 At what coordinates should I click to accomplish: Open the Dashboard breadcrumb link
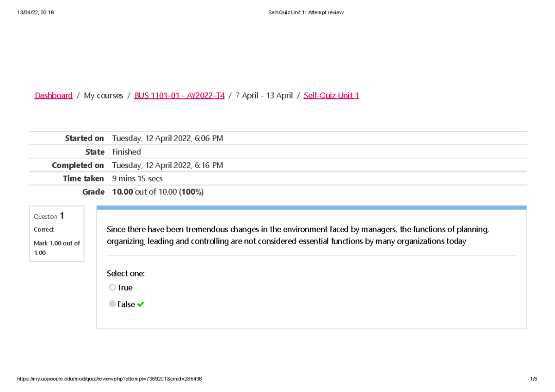[54, 96]
